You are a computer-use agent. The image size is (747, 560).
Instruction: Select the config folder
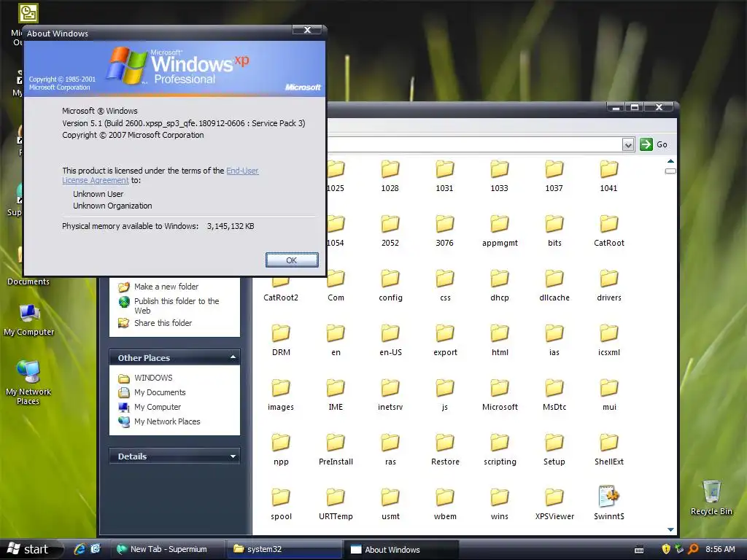pos(390,285)
